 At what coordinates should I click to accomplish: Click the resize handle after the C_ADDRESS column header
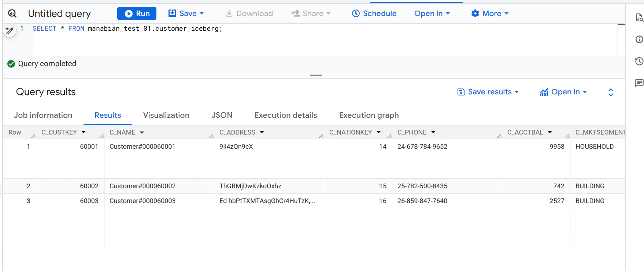[321, 136]
